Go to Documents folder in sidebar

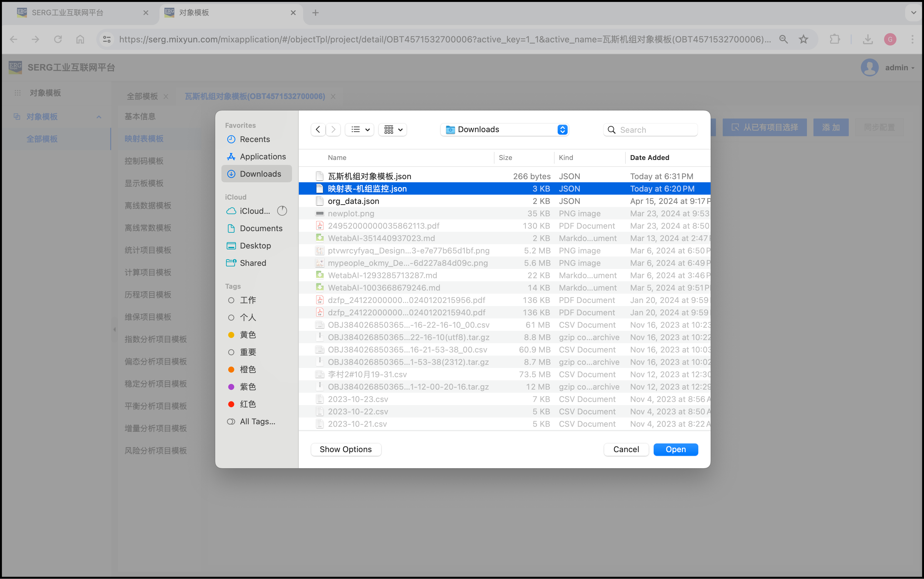pyautogui.click(x=261, y=228)
